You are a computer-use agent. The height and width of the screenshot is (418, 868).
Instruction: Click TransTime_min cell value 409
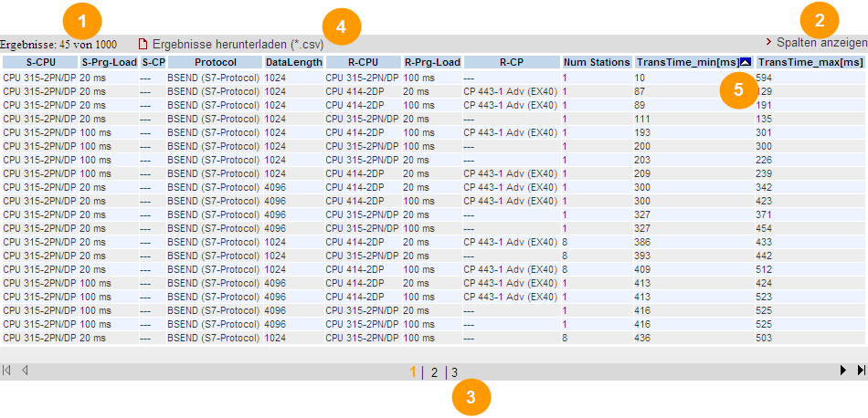coord(641,269)
